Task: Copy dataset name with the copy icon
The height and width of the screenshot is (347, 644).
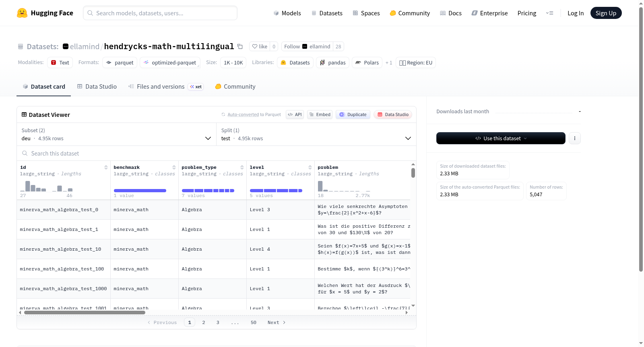Action: [240, 46]
